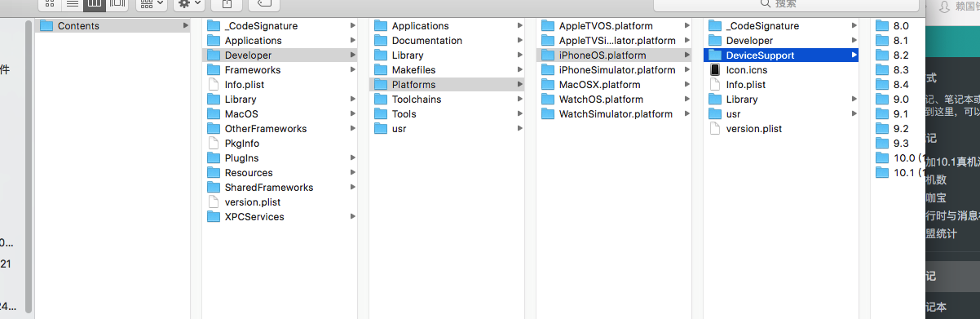980x319 pixels.
Task: Expand the Toolchains folder arrow
Action: pyautogui.click(x=520, y=100)
